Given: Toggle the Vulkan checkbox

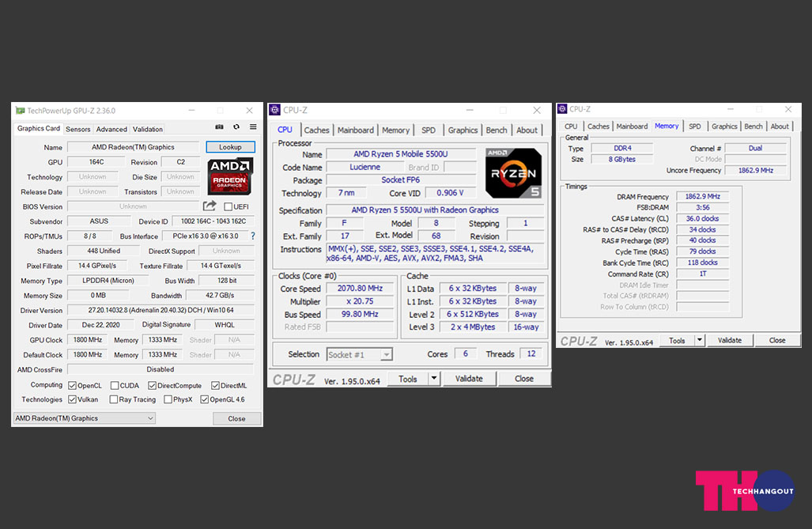Looking at the screenshot, I should pos(73,399).
